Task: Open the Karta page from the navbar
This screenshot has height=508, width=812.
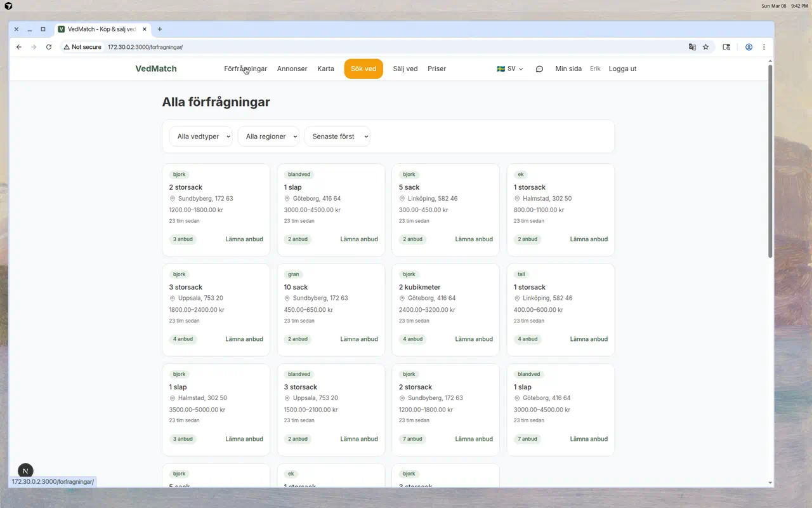Action: click(x=325, y=69)
